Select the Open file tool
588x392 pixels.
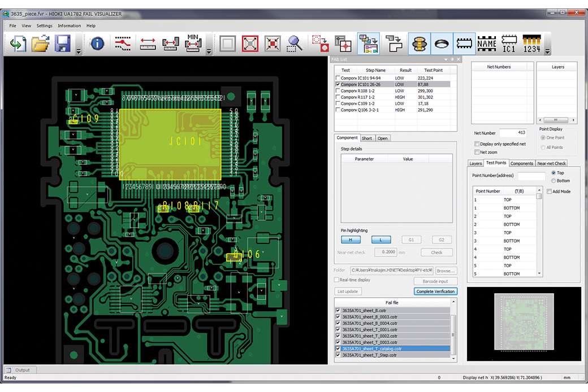coord(41,43)
